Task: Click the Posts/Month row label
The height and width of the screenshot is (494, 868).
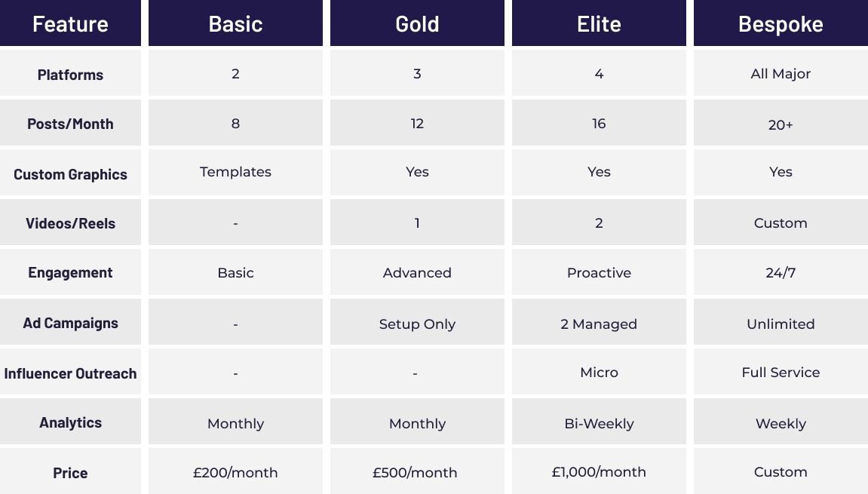Action: click(70, 123)
